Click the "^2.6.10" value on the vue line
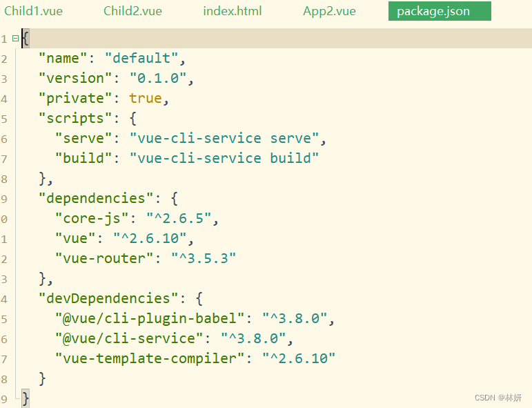Viewport: 532px width, 408px height. [x=150, y=239]
